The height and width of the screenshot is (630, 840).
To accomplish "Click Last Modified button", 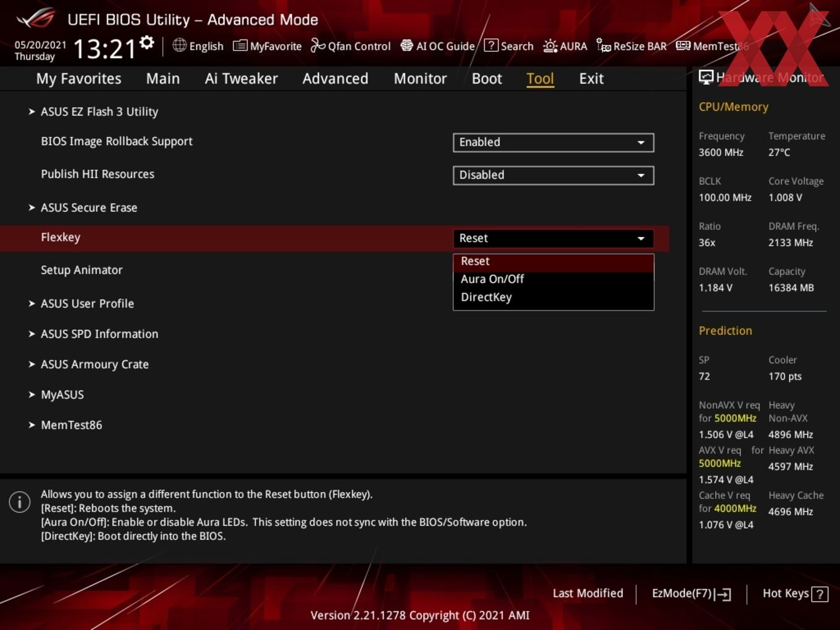I will coord(588,594).
